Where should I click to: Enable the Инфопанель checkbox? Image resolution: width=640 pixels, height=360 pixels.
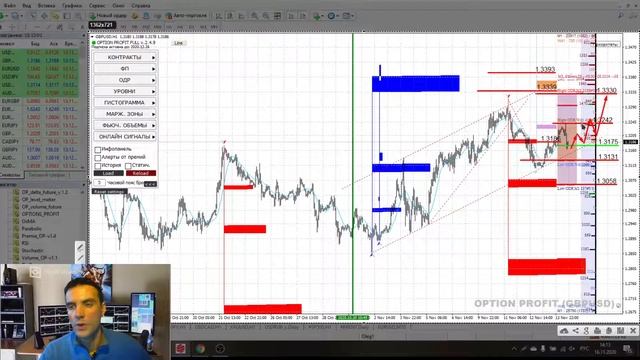coord(98,149)
